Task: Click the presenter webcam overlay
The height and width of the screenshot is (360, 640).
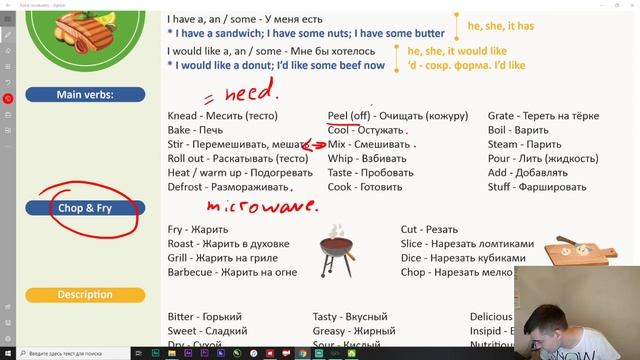Action: [x=577, y=313]
